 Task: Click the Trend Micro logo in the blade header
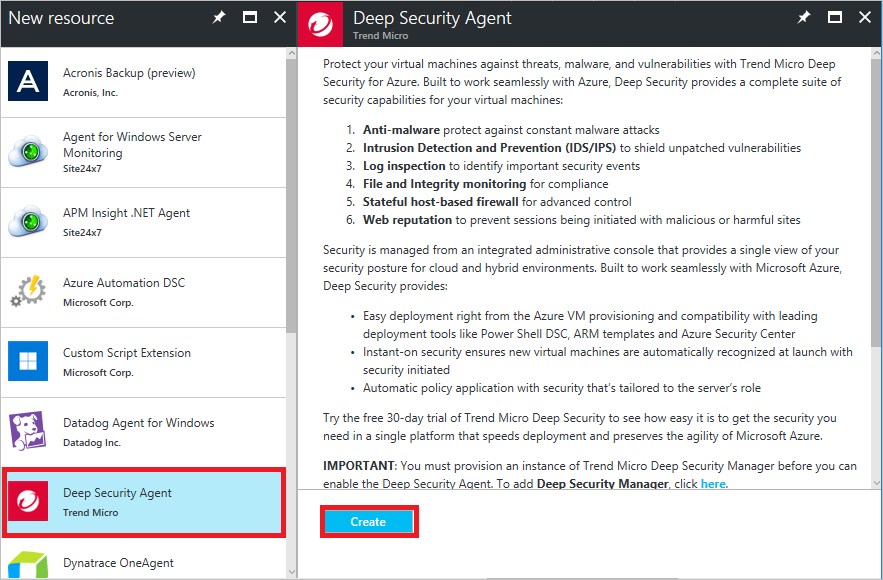pos(320,24)
